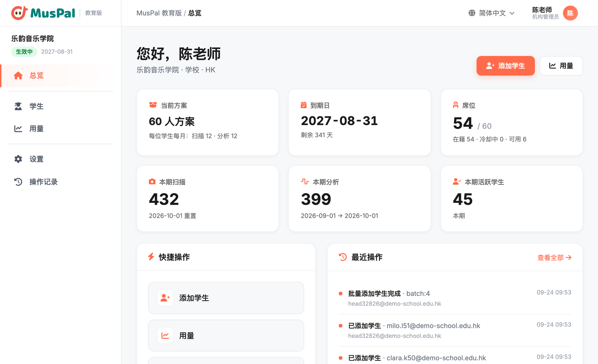Click the 添加学生 quick action card
The height and width of the screenshot is (364, 598).
click(226, 298)
